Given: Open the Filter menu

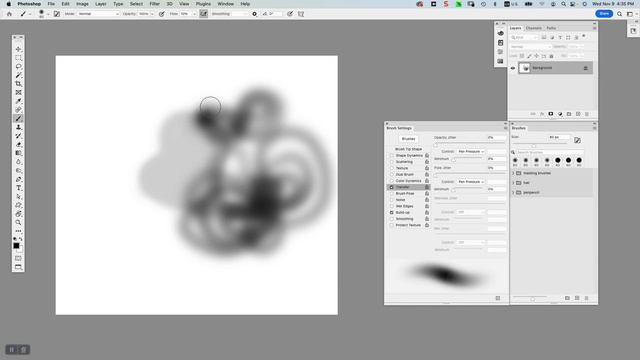Looking at the screenshot, I should [155, 4].
